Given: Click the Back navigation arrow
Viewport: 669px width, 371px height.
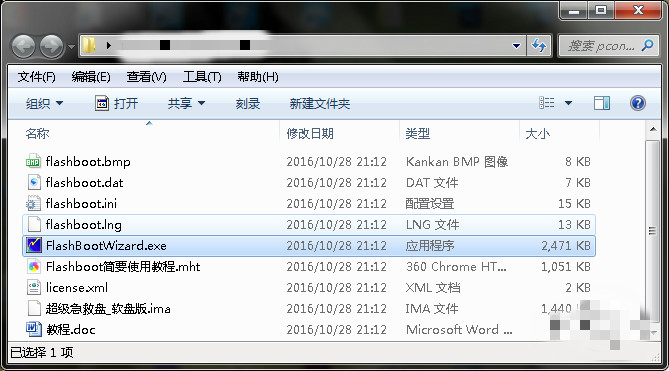Looking at the screenshot, I should (x=23, y=46).
